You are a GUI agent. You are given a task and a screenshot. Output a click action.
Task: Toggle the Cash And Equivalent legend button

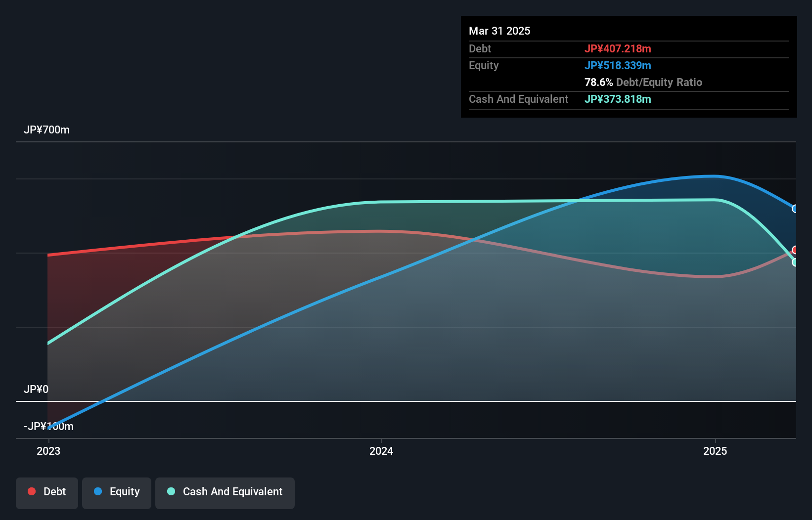pos(225,493)
